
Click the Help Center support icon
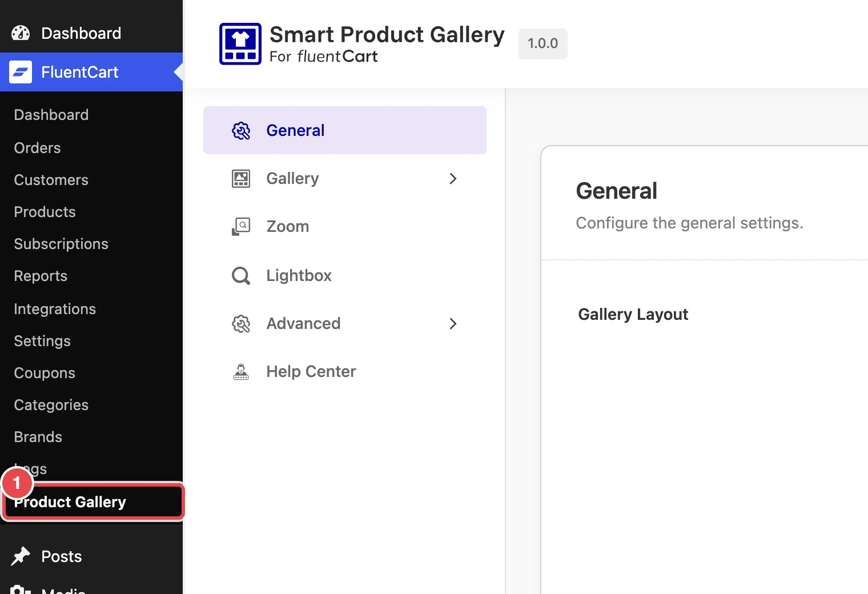pos(241,372)
